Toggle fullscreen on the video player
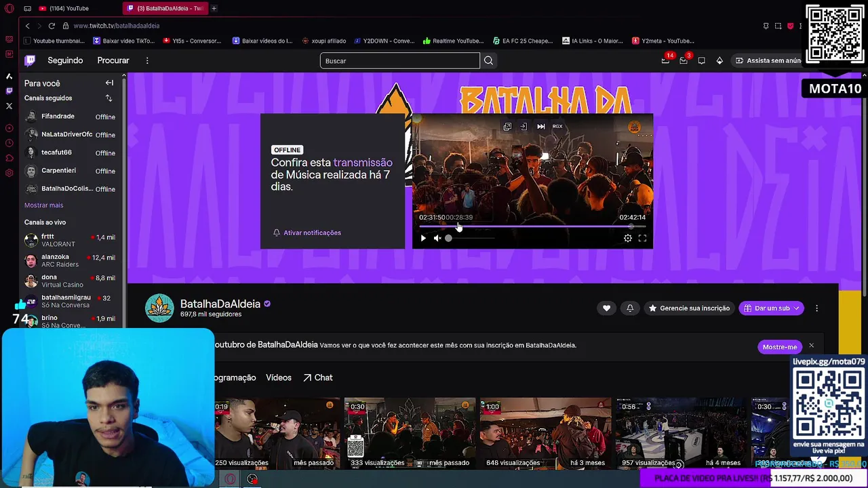The width and height of the screenshot is (868, 488). click(x=642, y=238)
